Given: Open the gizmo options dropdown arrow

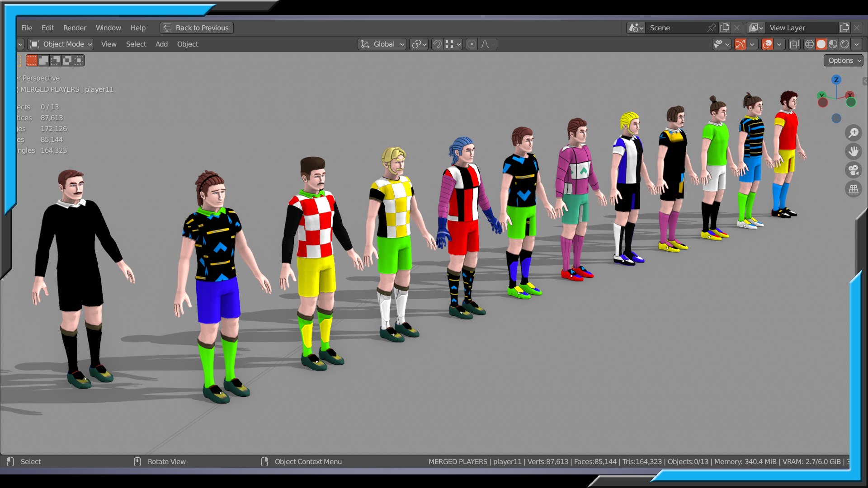Looking at the screenshot, I should tap(752, 44).
